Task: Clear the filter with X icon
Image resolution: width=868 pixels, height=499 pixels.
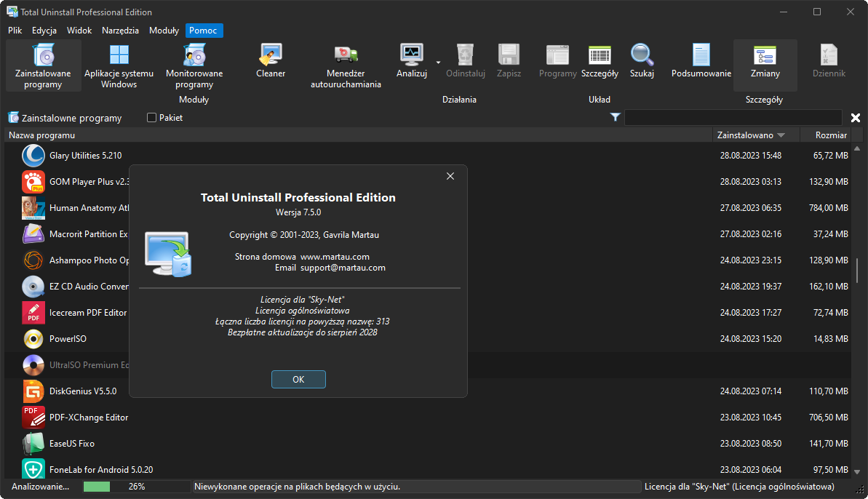Action: (856, 117)
